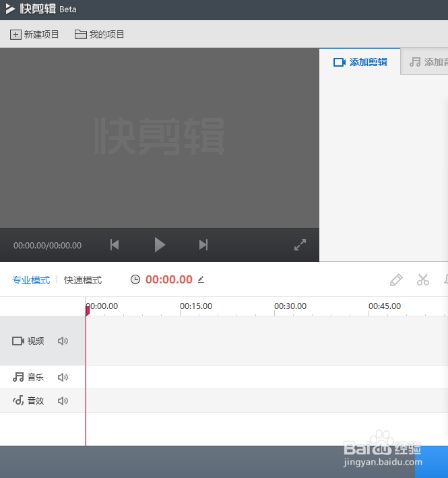The image size is (448, 478).
Task: Click the 新建项目 new project button
Action: [x=34, y=34]
